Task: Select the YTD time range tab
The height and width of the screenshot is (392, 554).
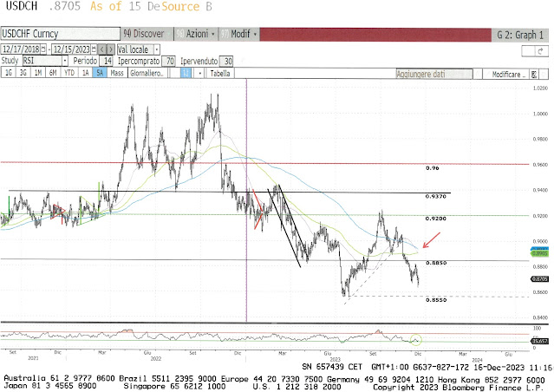Action: point(69,73)
